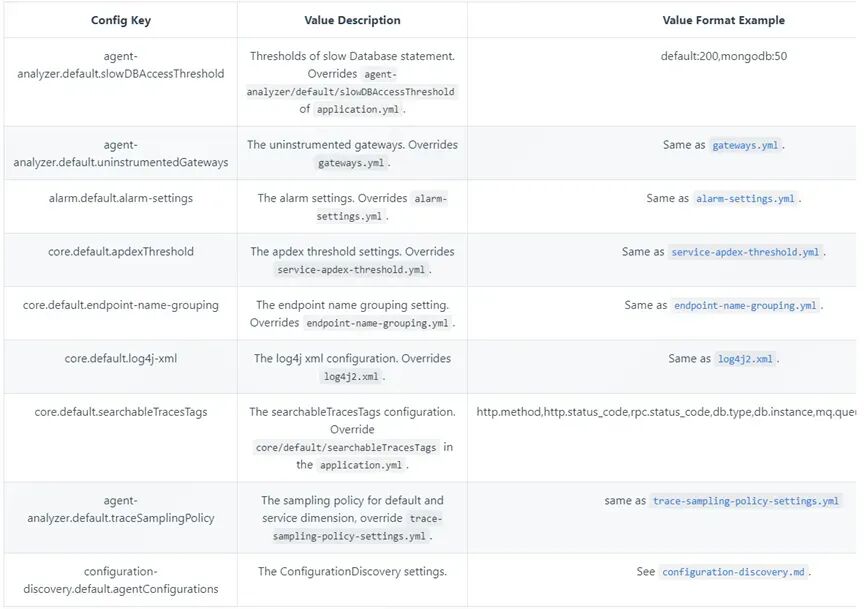Follow the configuration-discovery.md link

[733, 572]
